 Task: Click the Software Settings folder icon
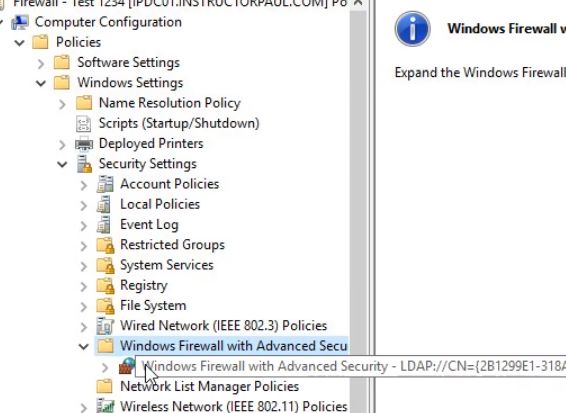tap(62, 62)
